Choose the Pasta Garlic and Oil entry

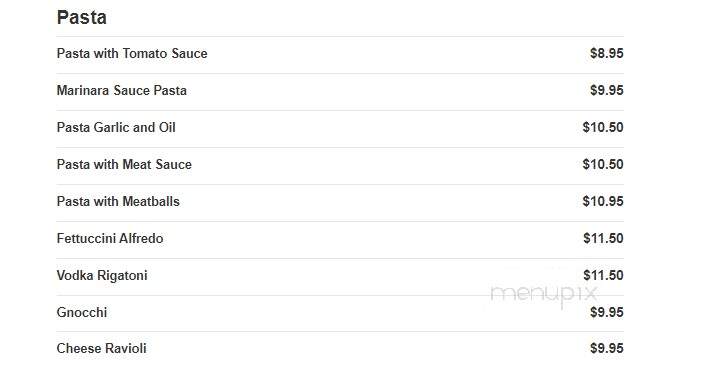[x=116, y=127]
